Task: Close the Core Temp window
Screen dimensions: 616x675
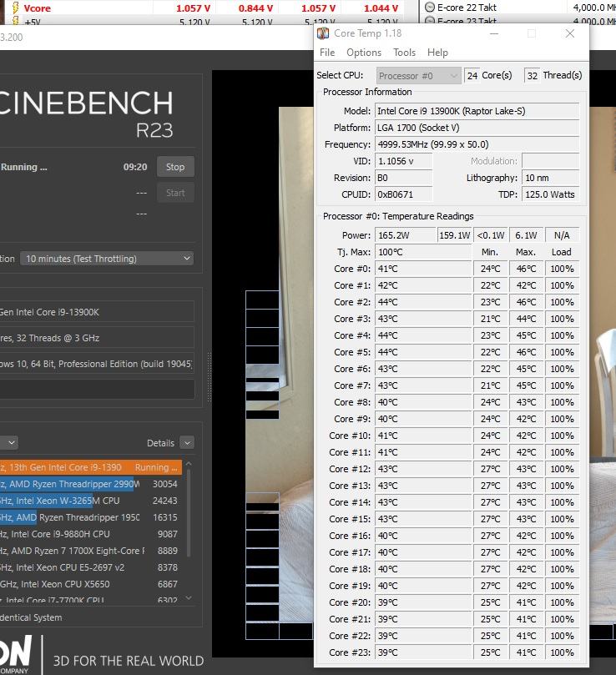Action: (570, 33)
